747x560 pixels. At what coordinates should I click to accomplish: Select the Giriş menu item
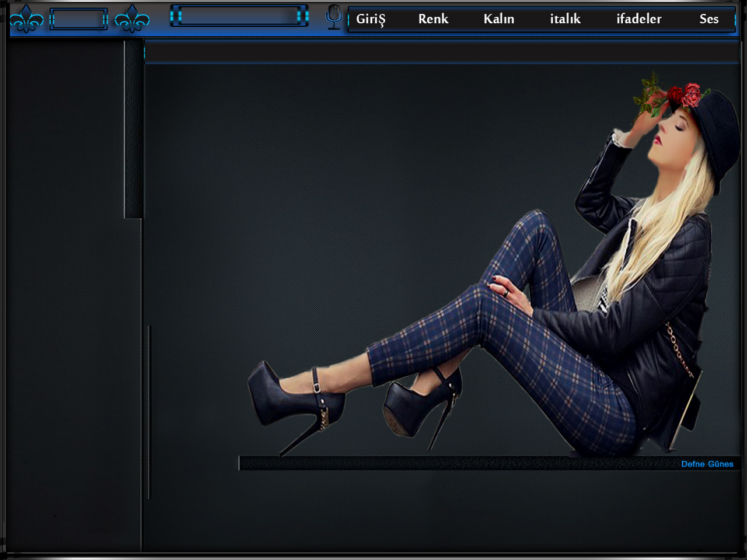pyautogui.click(x=371, y=19)
